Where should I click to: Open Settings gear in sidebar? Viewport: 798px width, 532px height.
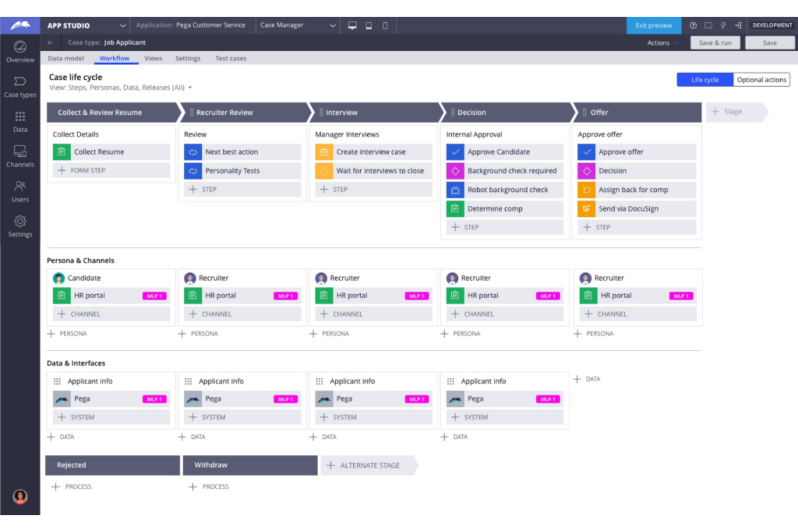point(20,226)
